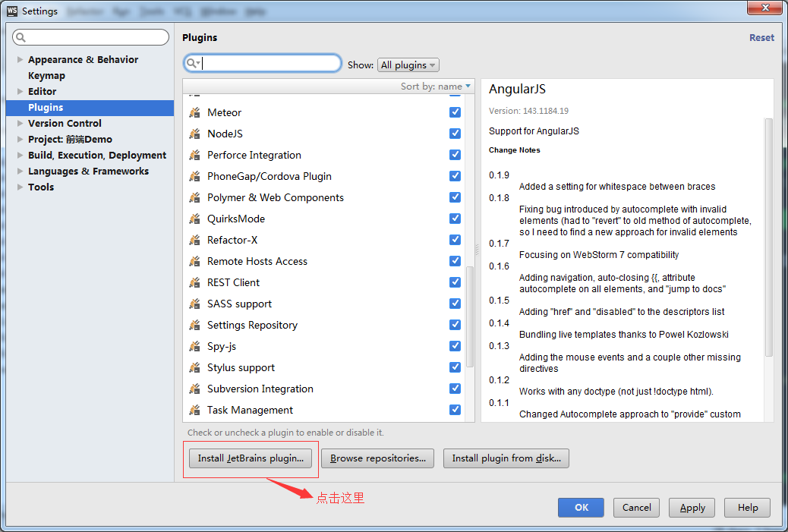Expand Build, Execution, Deployment arrow
The image size is (788, 532).
point(20,156)
